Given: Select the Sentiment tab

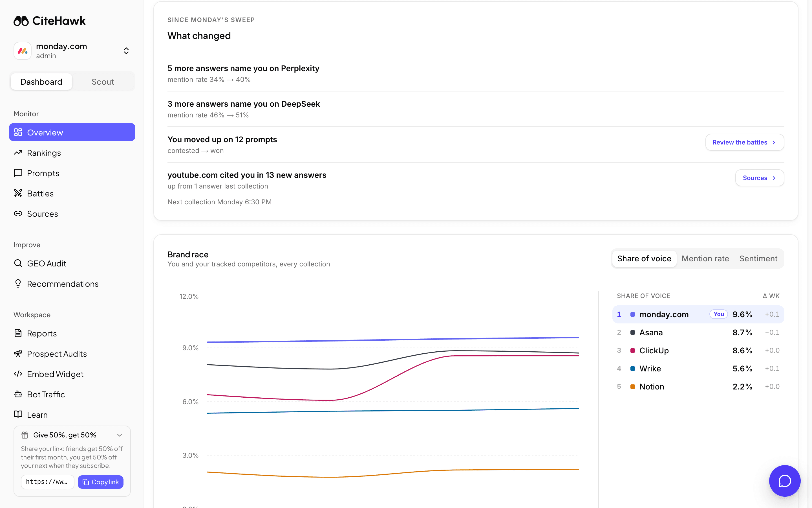Looking at the screenshot, I should click(758, 258).
